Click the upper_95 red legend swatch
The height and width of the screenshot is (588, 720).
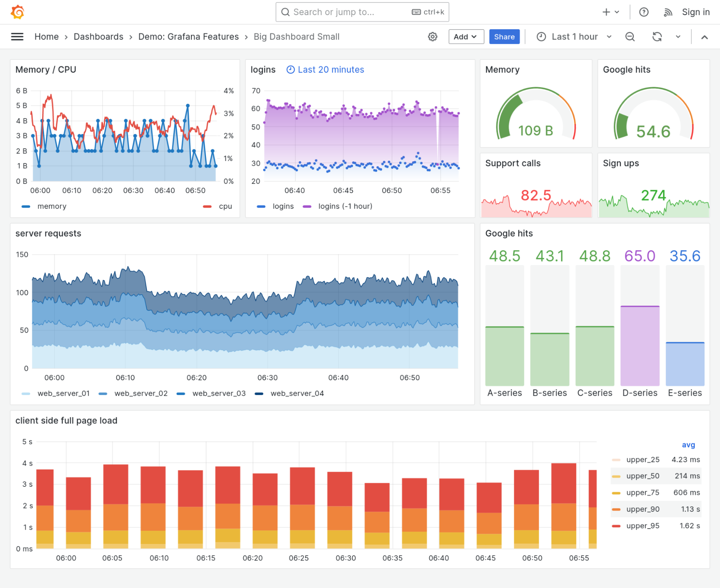click(616, 526)
